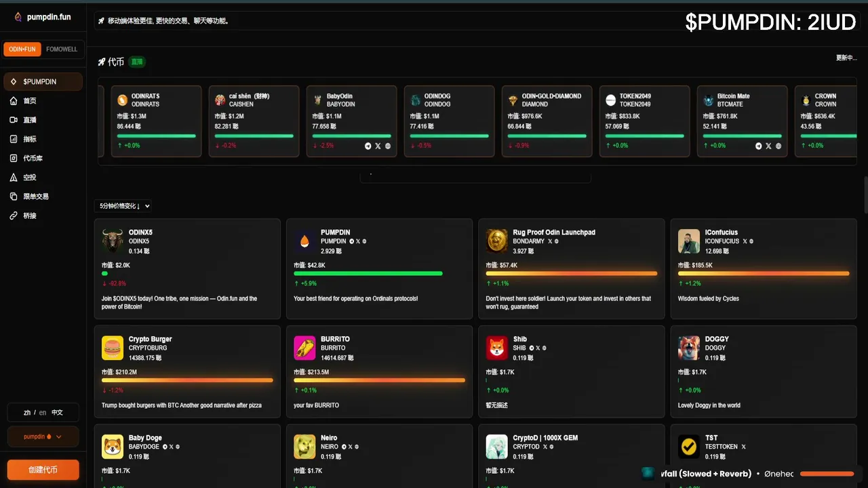Click the mobile experience announcement banner

[475, 21]
